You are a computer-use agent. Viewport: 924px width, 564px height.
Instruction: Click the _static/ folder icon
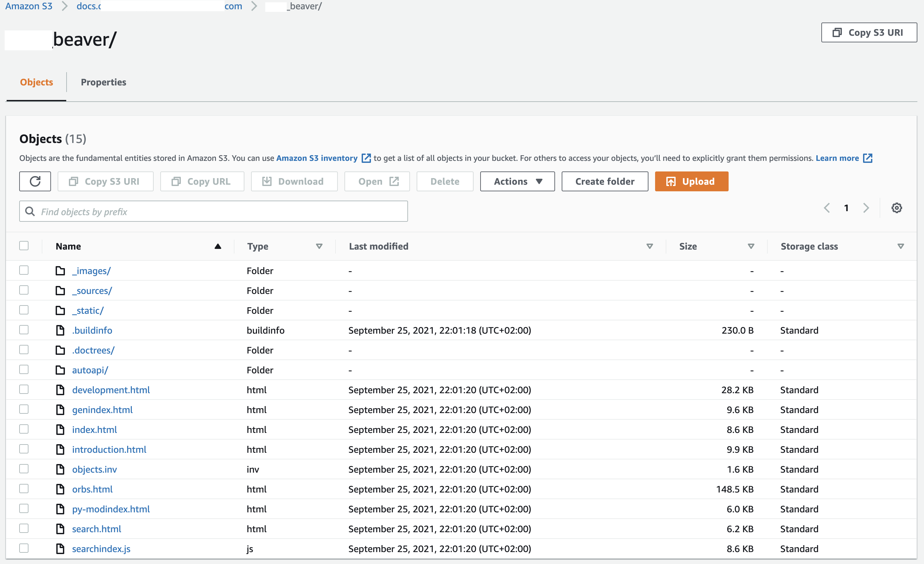60,310
